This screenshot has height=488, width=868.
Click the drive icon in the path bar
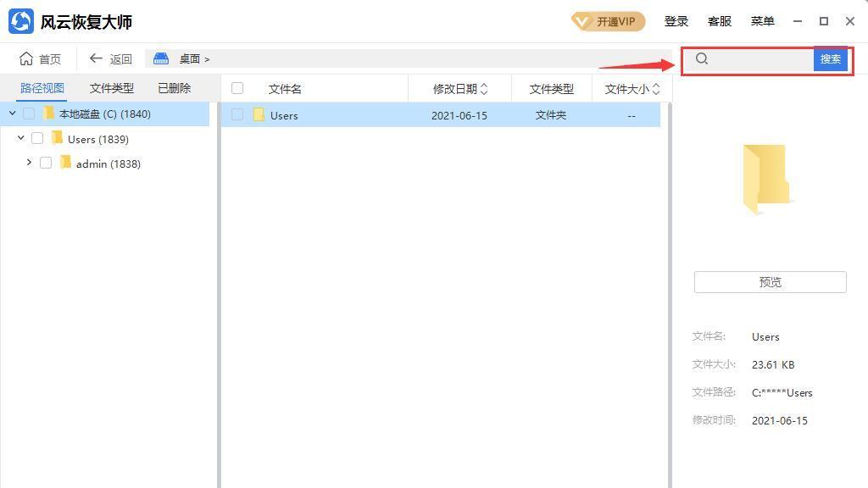(x=161, y=58)
